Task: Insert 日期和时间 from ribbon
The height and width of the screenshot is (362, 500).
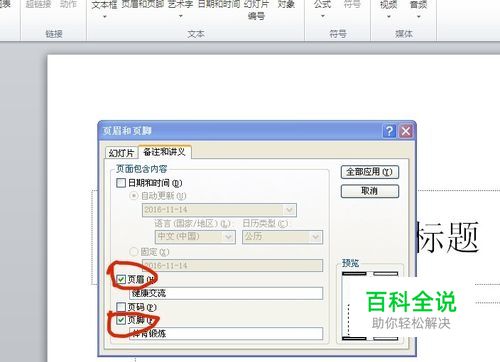Action: (219, 4)
